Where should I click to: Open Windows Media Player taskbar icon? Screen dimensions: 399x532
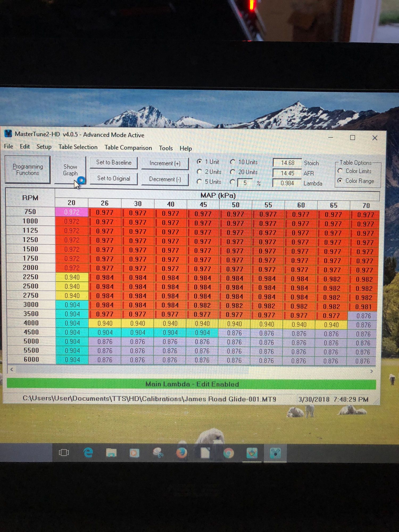pyautogui.click(x=134, y=453)
